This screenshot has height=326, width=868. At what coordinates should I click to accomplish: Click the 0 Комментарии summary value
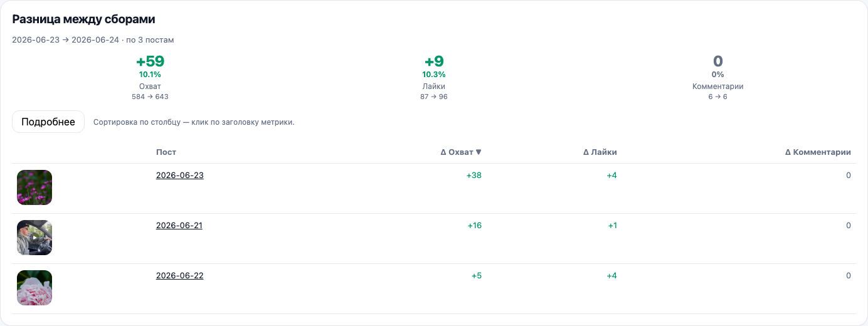pyautogui.click(x=718, y=61)
